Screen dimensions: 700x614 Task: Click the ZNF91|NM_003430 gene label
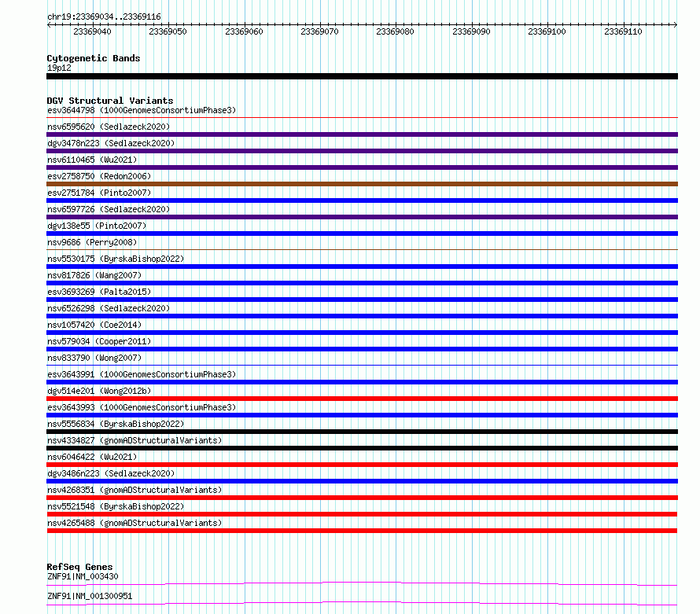[x=83, y=576]
